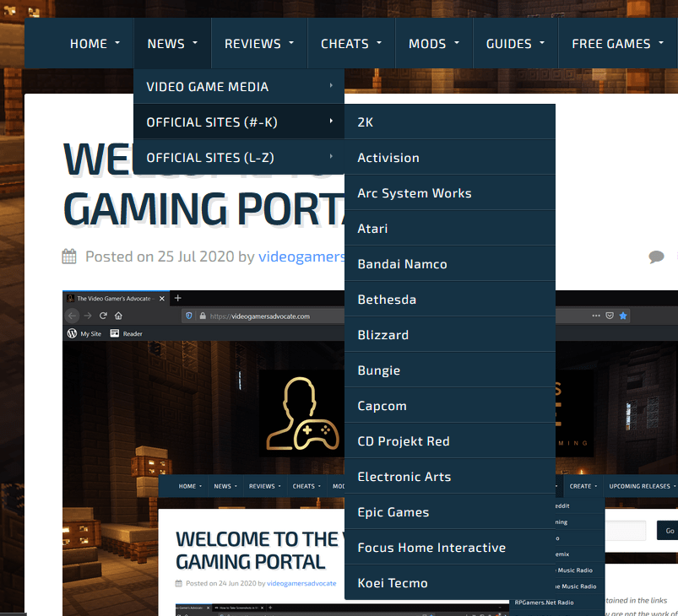Image resolution: width=678 pixels, height=616 pixels.
Task: Click the calendar icon beside the post date
Action: click(x=69, y=257)
